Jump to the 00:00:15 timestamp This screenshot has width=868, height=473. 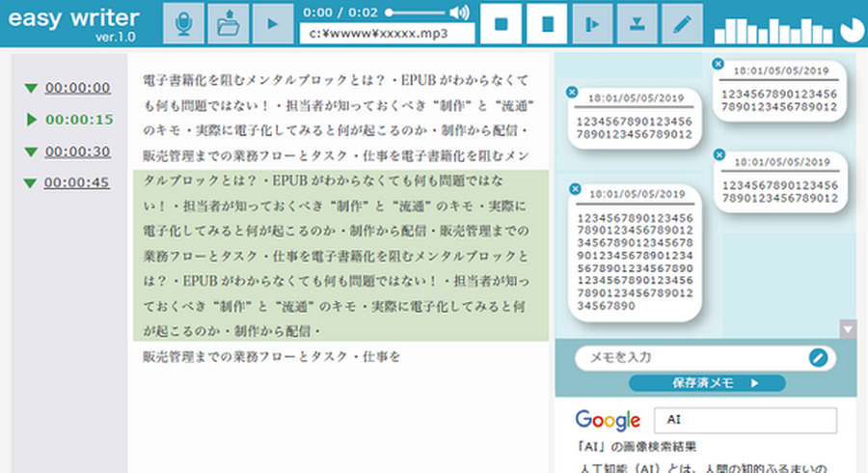[x=78, y=120]
